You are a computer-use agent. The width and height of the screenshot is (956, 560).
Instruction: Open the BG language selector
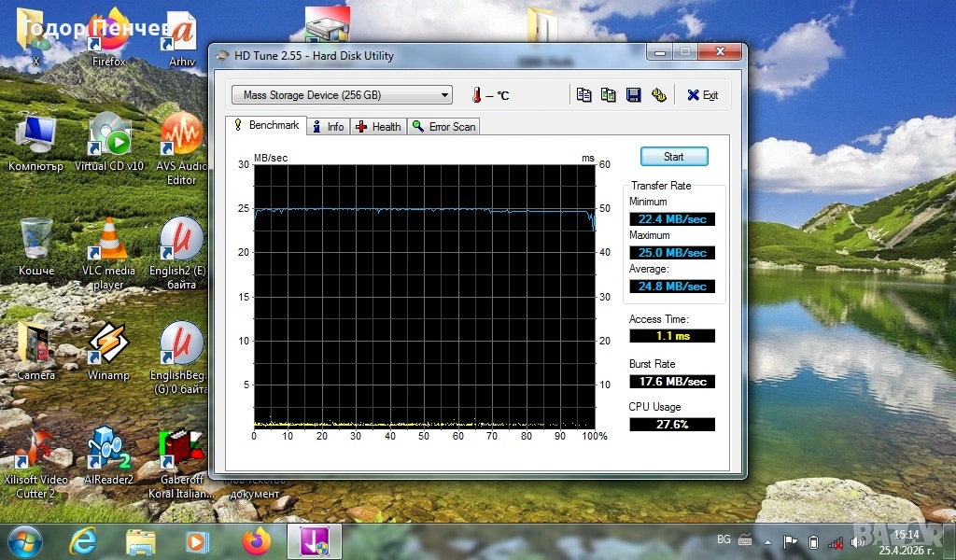pos(724,540)
